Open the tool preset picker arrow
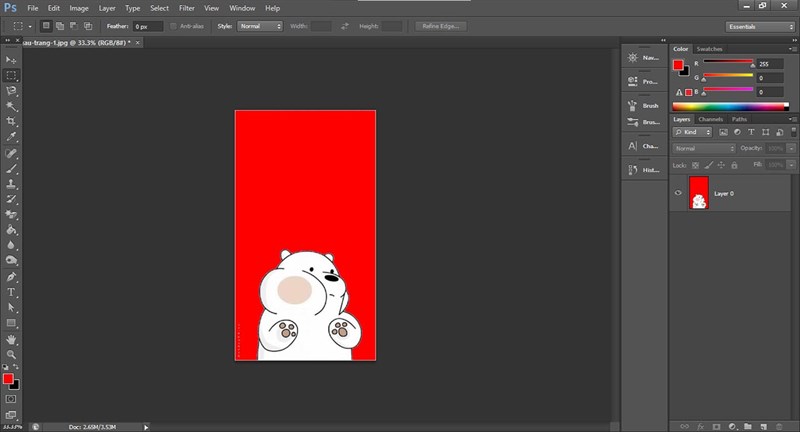Screen dimensions: 800x432 pos(30,26)
